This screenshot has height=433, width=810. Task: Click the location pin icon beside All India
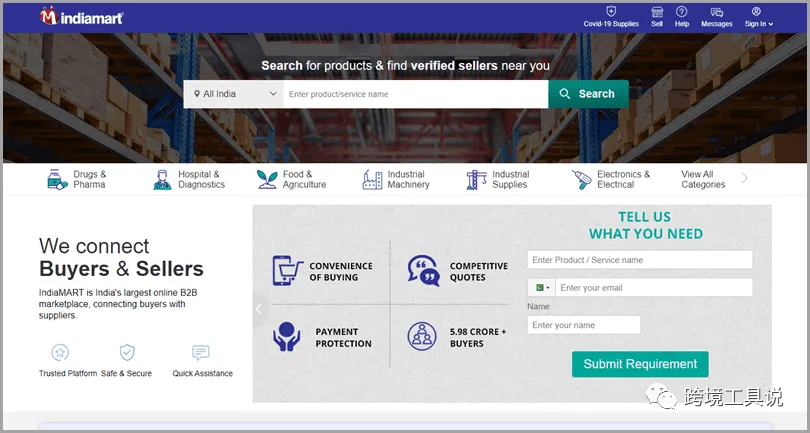[196, 94]
